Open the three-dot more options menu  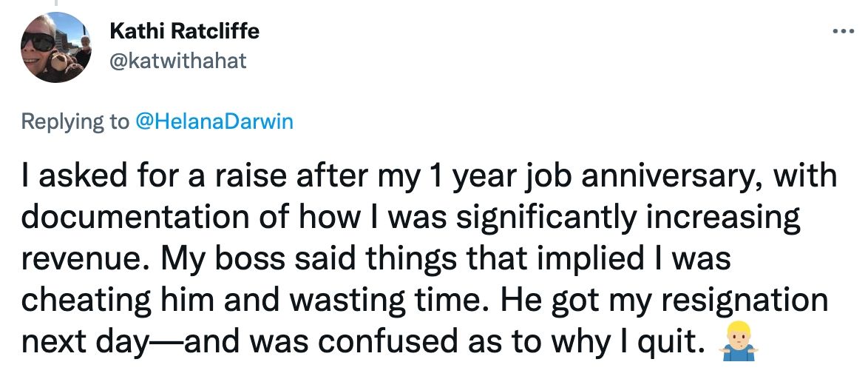click(x=843, y=33)
